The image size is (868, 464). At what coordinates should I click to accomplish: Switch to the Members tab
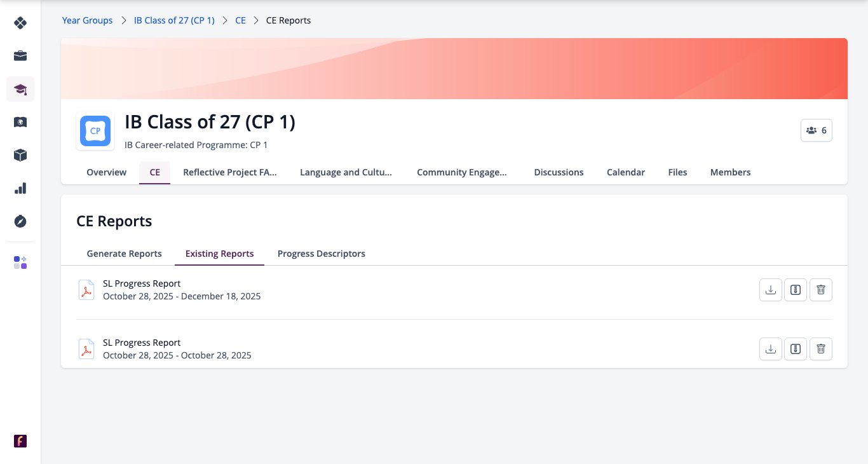(x=731, y=172)
